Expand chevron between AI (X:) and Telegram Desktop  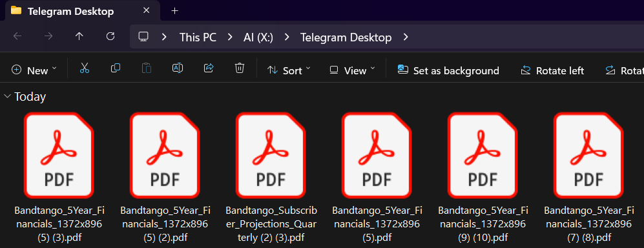pyautogui.click(x=287, y=37)
